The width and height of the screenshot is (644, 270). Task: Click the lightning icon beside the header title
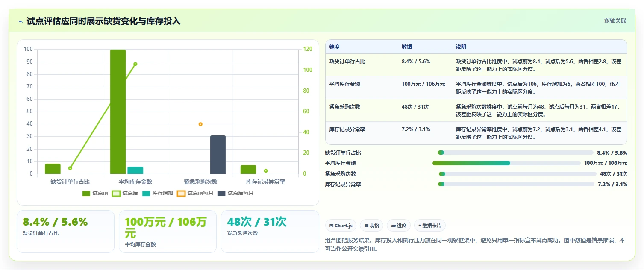[x=21, y=21]
